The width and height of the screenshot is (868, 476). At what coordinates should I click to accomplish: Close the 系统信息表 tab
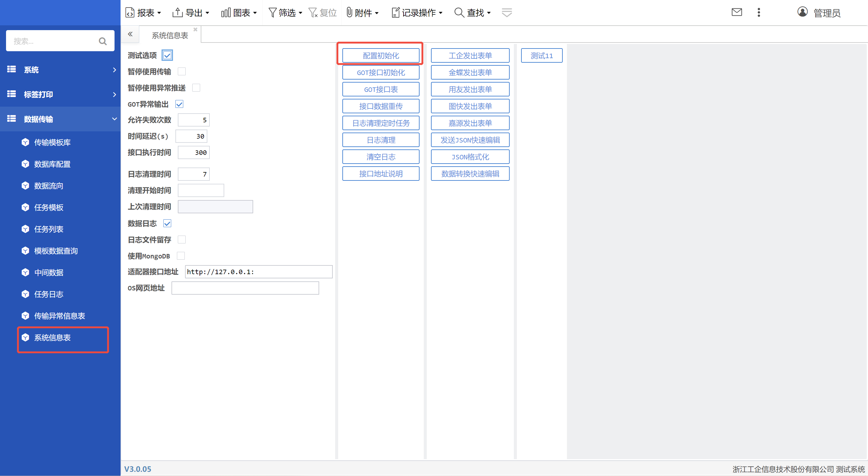coord(195,30)
